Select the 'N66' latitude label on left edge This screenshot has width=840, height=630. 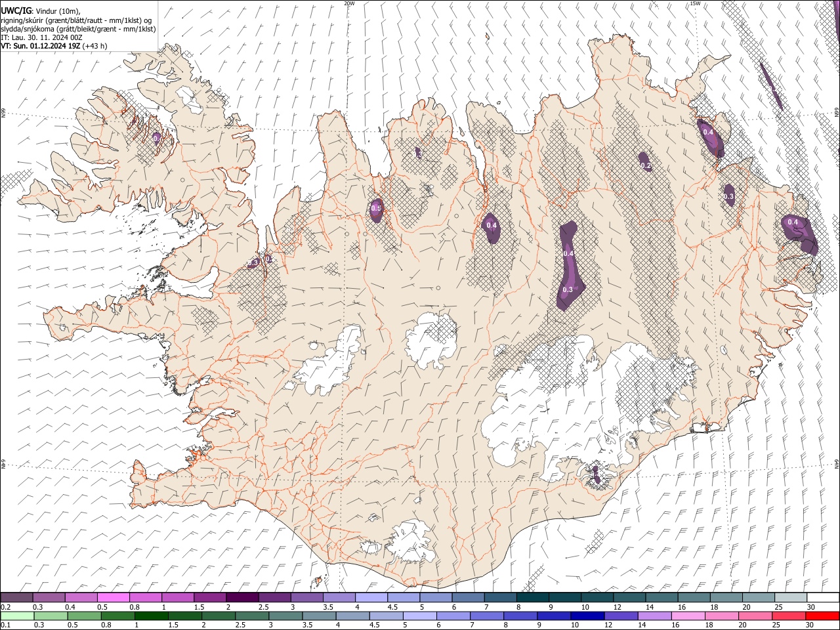click(3, 113)
